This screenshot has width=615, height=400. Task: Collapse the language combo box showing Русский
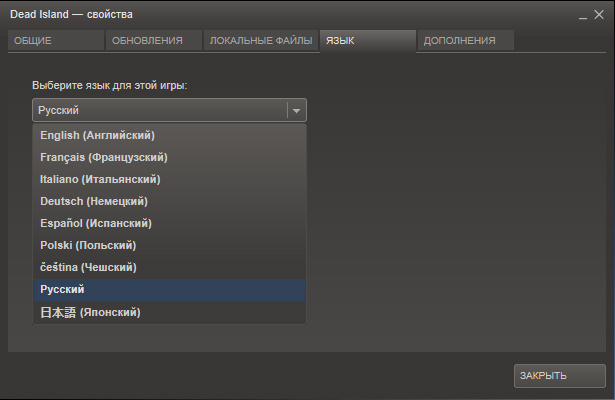[169, 110]
